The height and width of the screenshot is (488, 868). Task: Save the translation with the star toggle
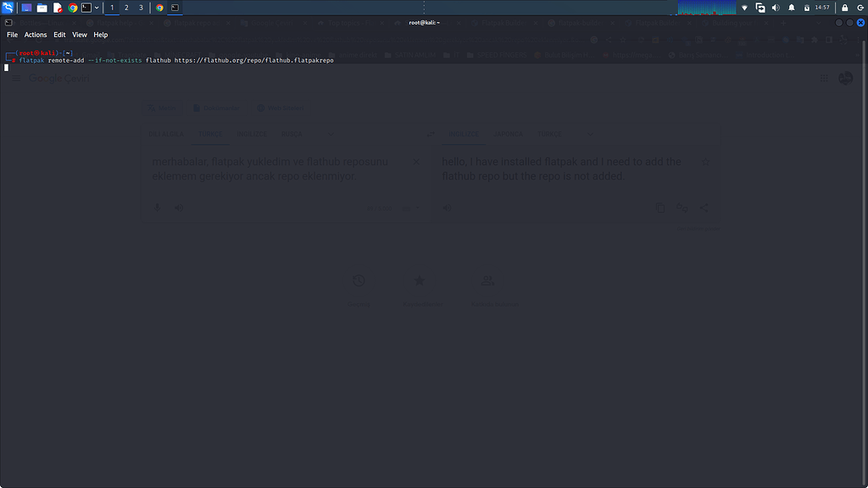[x=705, y=161]
